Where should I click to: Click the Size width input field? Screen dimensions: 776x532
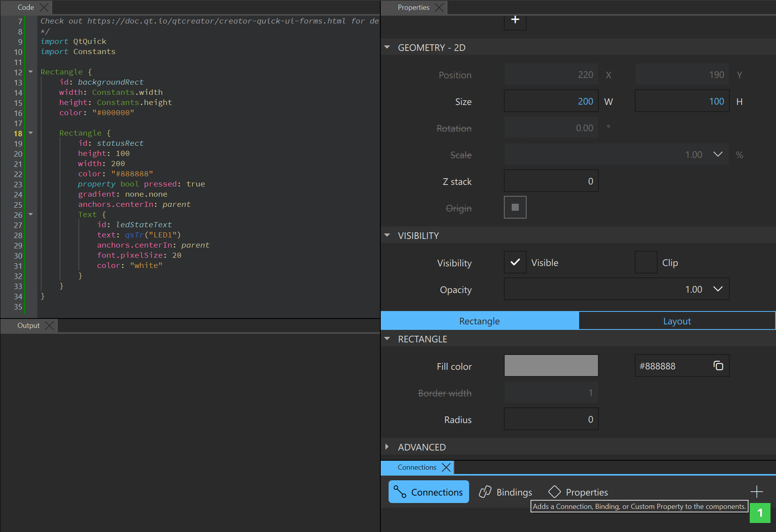tap(551, 101)
